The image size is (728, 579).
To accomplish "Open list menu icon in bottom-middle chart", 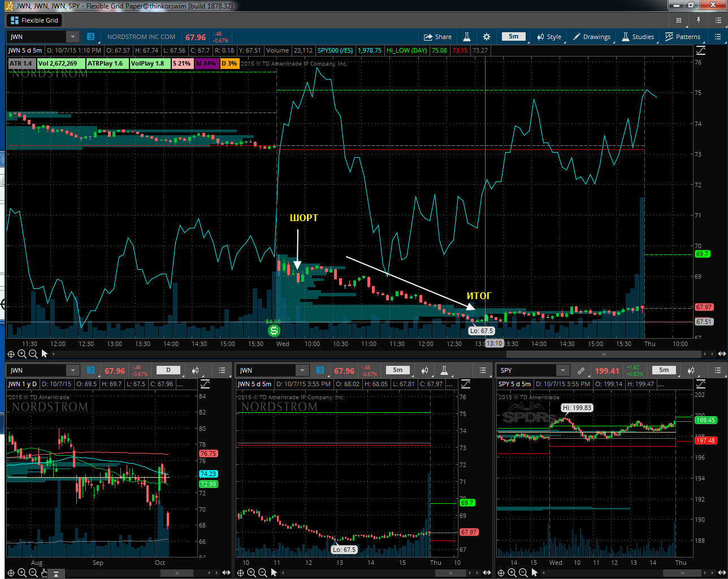I will tap(483, 370).
